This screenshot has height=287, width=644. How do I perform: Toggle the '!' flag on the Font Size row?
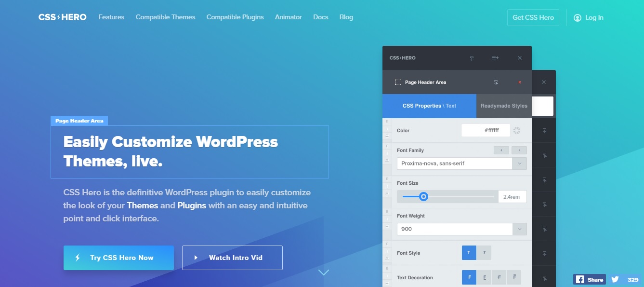coord(386,186)
